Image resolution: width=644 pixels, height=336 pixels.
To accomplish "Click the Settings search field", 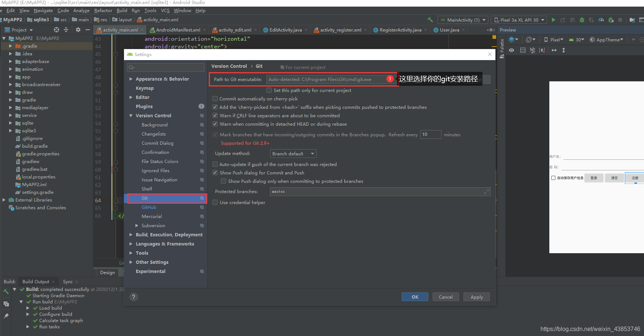I will tap(165, 67).
